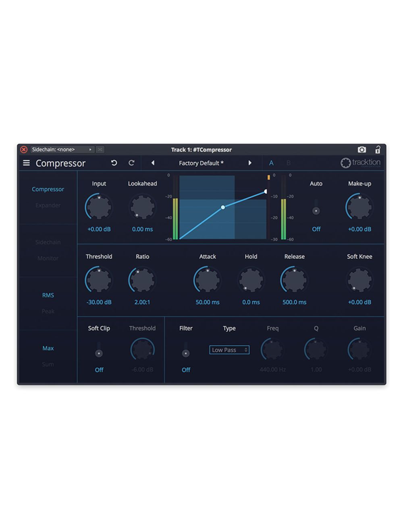
Task: Open the hamburger menu next to Compressor
Action: click(x=26, y=163)
